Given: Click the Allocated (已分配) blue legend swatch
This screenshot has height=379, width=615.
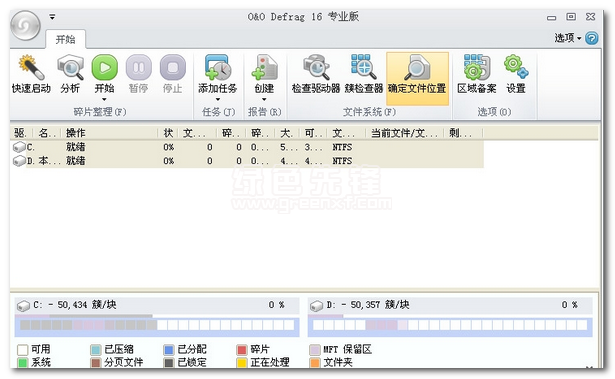Looking at the screenshot, I should (169, 349).
